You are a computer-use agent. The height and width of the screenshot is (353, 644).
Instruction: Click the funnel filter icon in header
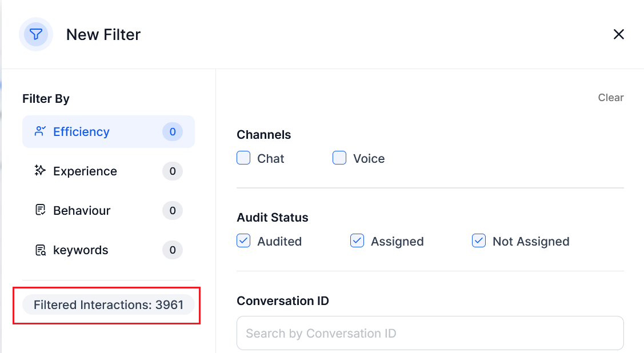click(36, 34)
